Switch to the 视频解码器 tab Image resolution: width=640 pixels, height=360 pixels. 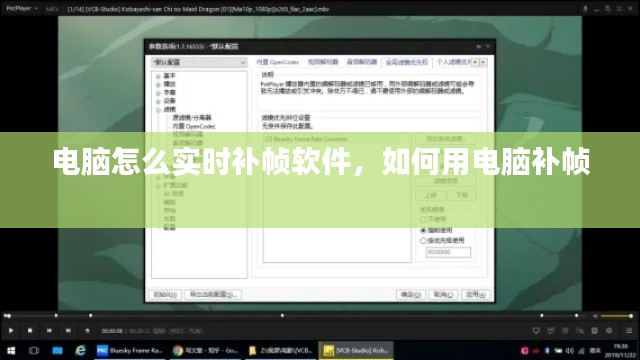tap(323, 62)
